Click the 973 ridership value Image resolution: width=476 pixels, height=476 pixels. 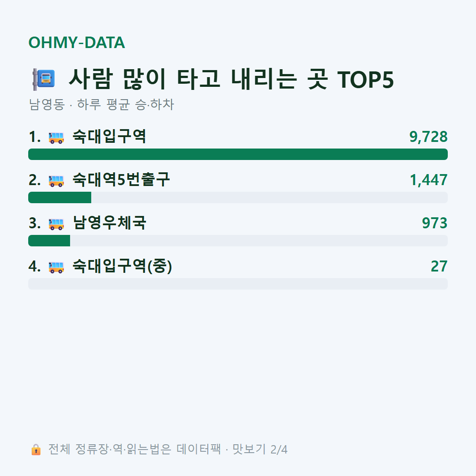point(435,223)
